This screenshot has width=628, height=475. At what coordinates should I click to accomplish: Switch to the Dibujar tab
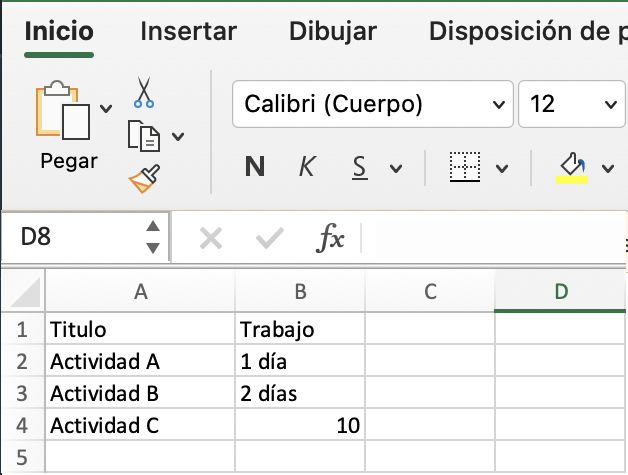pyautogui.click(x=333, y=31)
